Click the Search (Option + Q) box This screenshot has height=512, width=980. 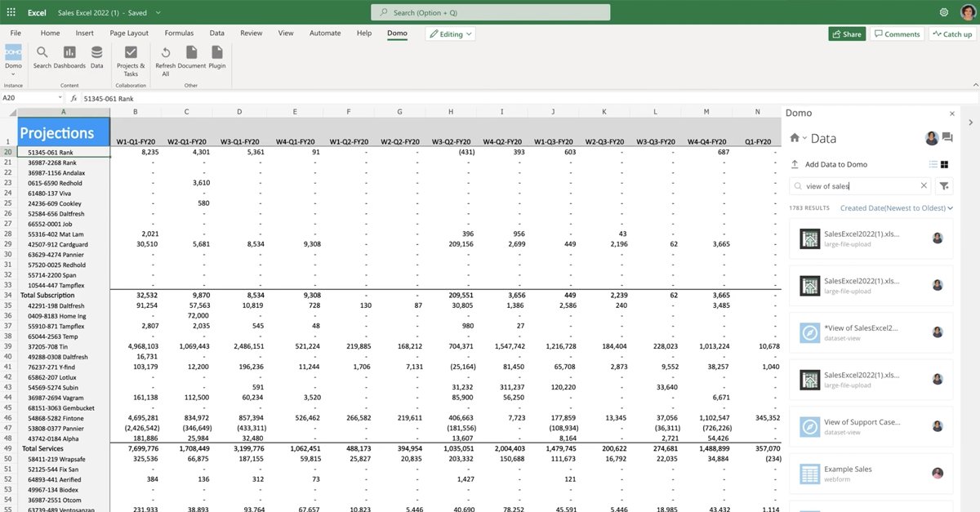(490, 12)
